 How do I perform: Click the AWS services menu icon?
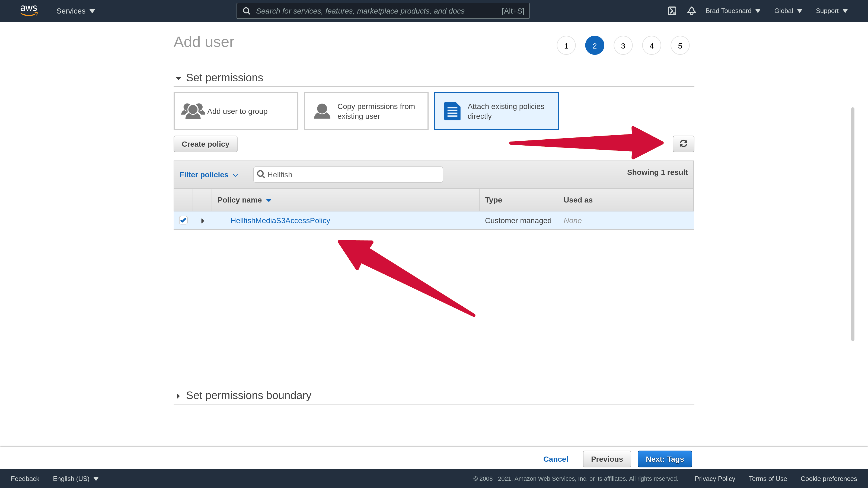[76, 11]
